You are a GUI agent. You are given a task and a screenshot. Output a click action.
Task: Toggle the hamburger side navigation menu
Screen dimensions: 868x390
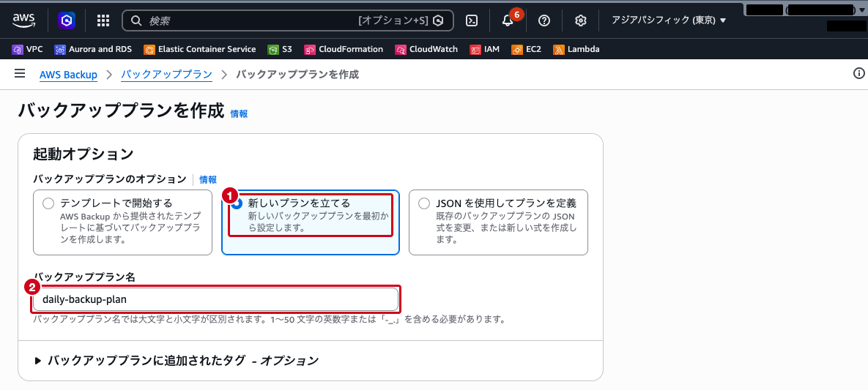20,74
